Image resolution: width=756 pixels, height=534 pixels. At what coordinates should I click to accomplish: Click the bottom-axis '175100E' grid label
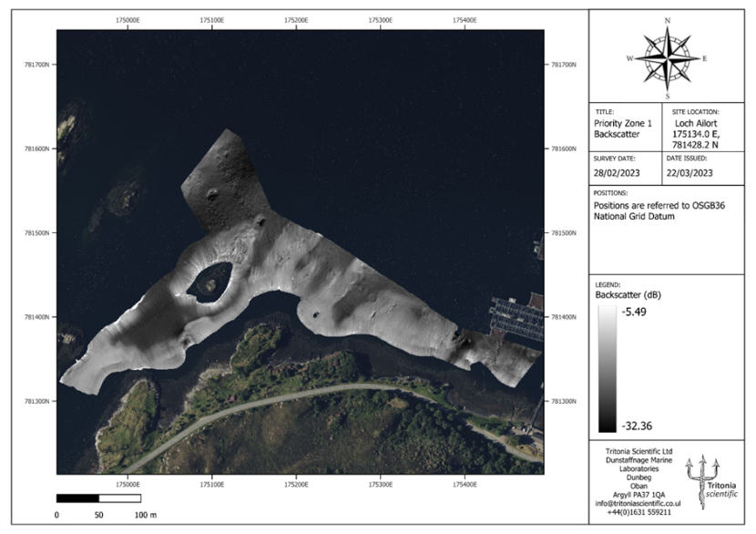(211, 484)
